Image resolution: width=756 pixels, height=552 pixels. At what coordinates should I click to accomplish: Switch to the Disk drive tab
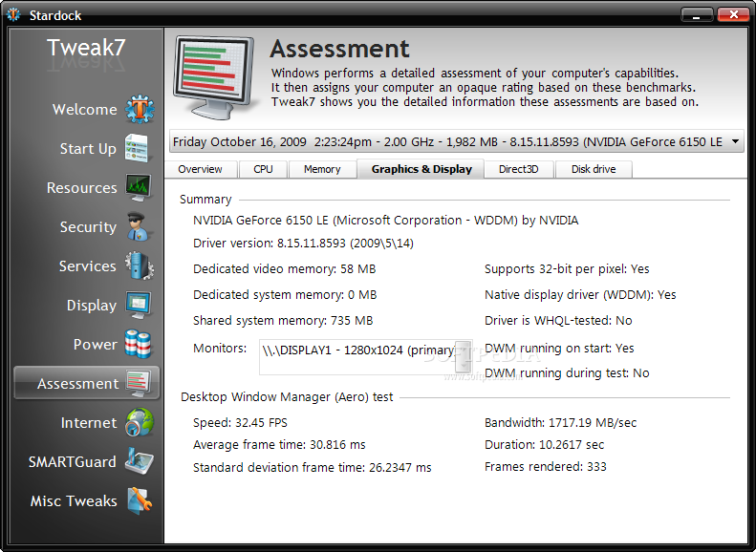coord(594,169)
